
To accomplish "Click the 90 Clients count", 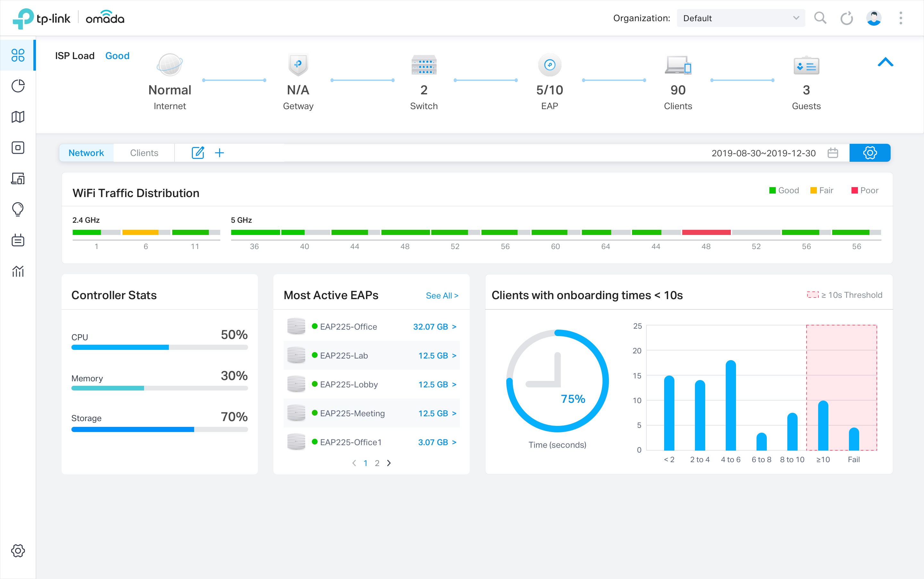I will pos(678,90).
